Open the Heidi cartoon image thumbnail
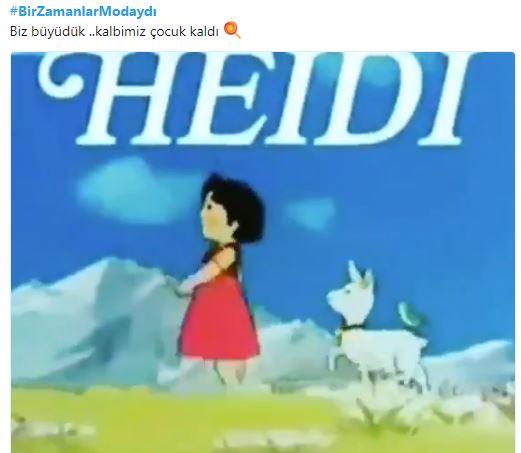This screenshot has width=521, height=453. (263, 252)
